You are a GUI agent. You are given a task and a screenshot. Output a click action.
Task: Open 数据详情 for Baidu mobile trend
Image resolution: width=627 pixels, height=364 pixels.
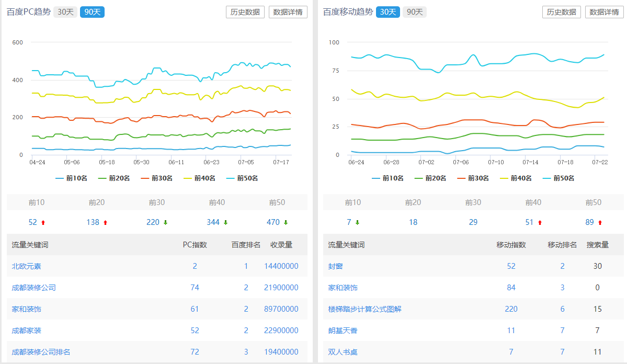click(x=605, y=12)
